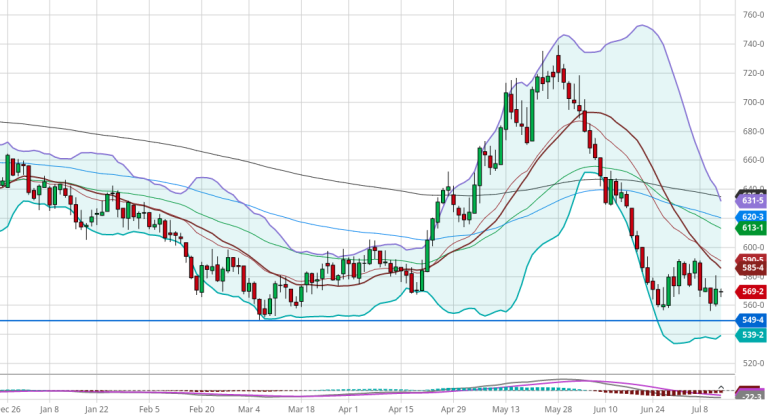768x415 pixels.
Task: Select the Jun 24 date on the time axis
Action: pyautogui.click(x=652, y=408)
